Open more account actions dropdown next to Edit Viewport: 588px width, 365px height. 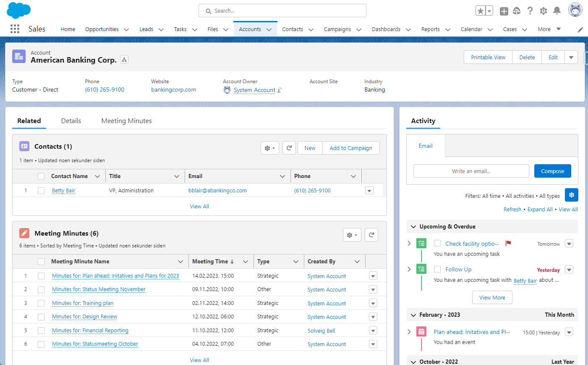click(x=571, y=57)
